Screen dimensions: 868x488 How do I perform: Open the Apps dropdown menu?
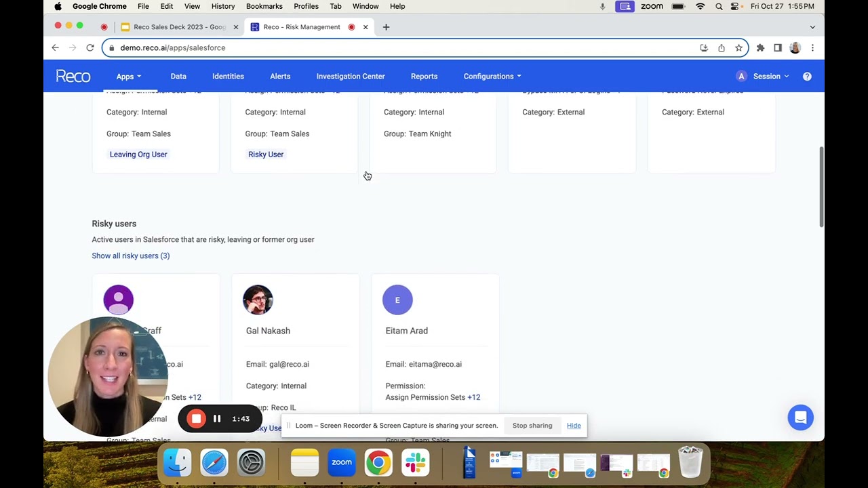(x=128, y=77)
